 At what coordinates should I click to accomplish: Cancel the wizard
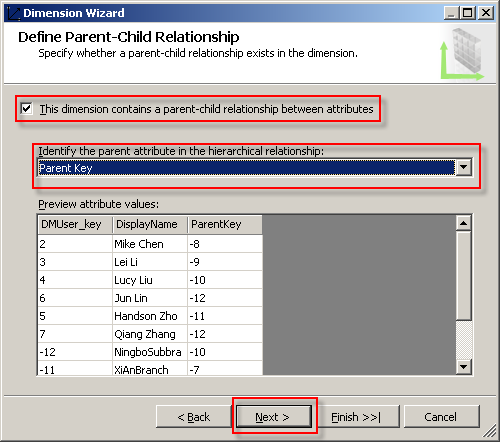[441, 417]
